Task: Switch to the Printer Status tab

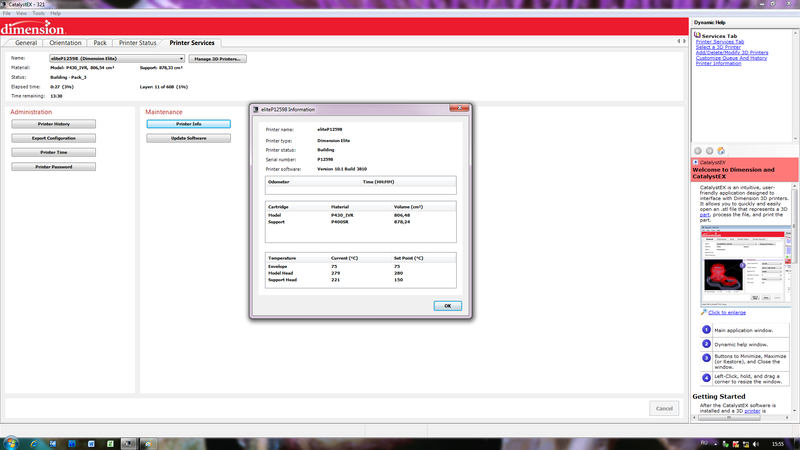Action: [x=137, y=43]
